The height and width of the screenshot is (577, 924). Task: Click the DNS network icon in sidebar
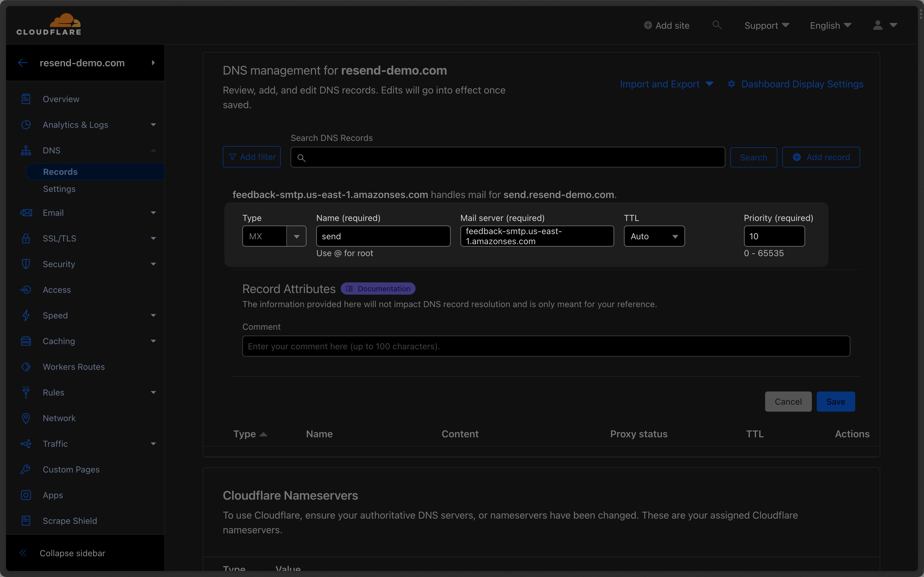click(26, 150)
